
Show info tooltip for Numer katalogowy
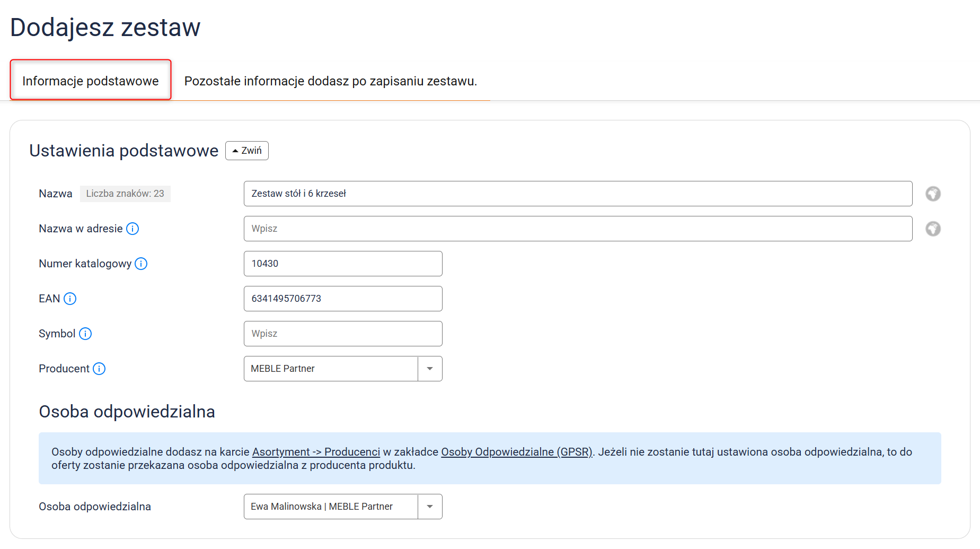point(141,264)
